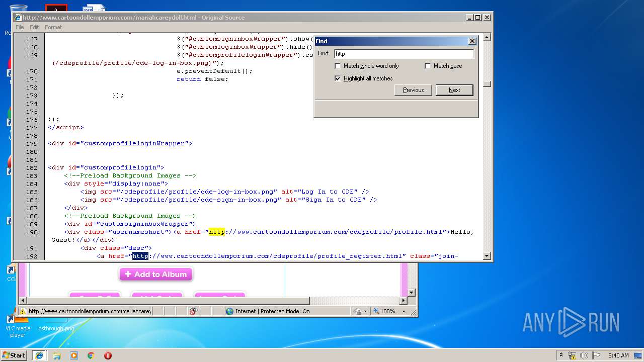
Task: Click the source viewer scroll down arrow
Action: pyautogui.click(x=487, y=256)
